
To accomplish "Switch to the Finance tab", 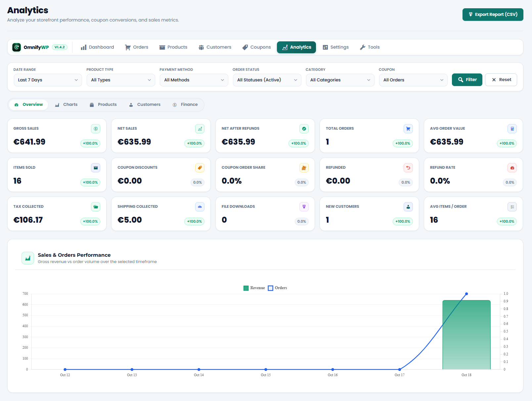I will [x=185, y=105].
